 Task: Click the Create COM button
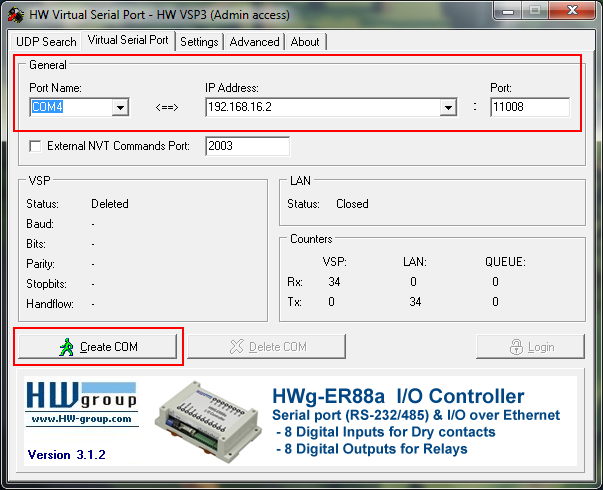[98, 347]
